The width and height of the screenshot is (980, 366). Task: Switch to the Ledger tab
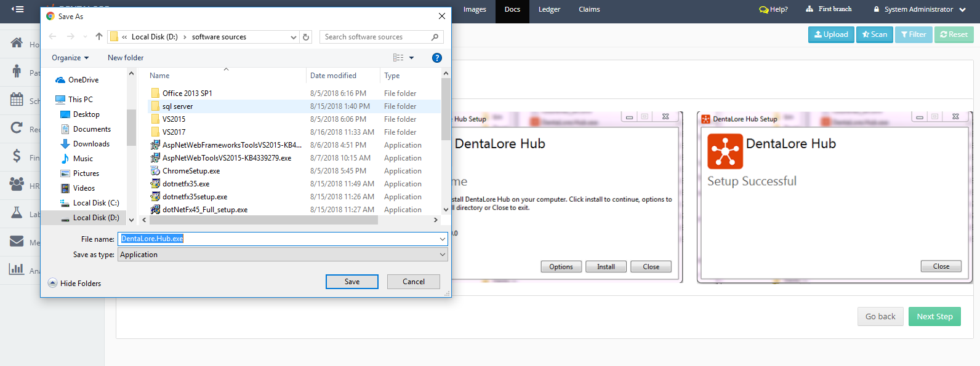549,9
